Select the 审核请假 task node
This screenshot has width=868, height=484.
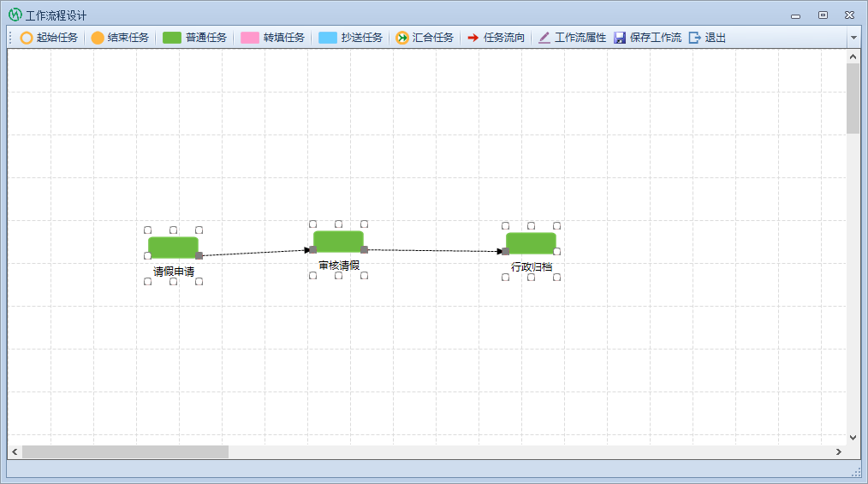(x=338, y=242)
